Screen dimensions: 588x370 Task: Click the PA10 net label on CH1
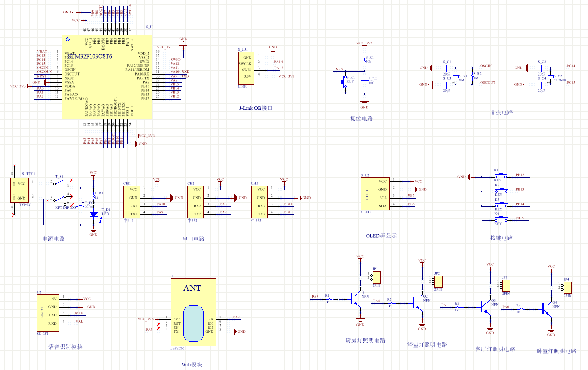point(161,204)
